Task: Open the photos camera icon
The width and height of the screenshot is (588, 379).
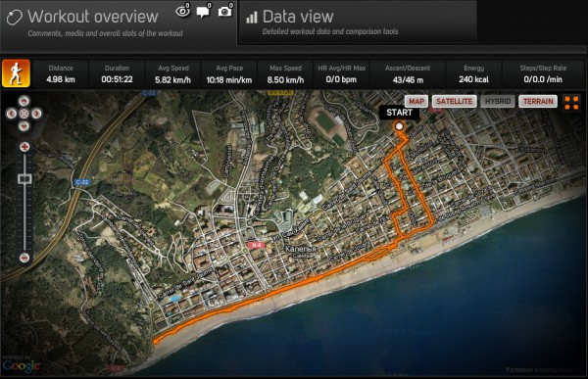Action: point(225,11)
